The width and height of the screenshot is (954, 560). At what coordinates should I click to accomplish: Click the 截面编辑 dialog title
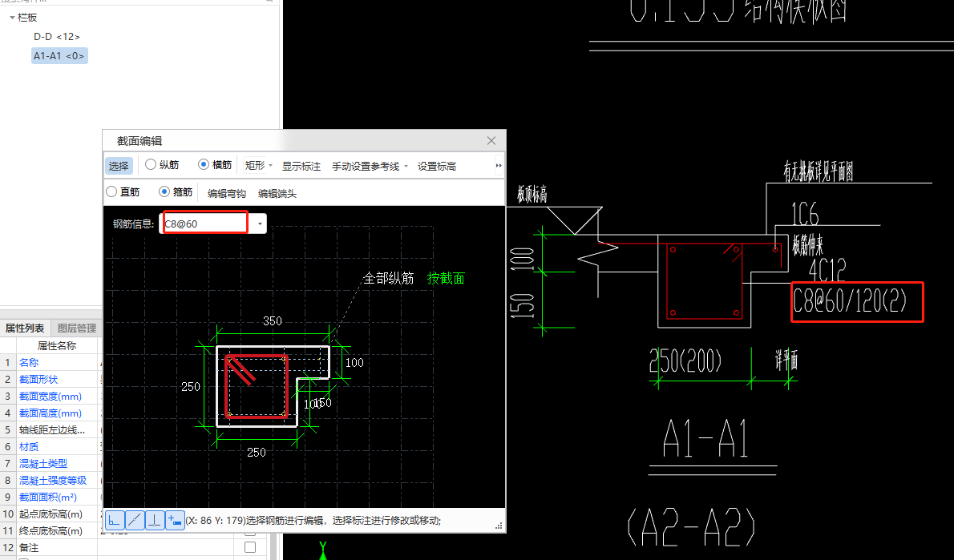coord(139,141)
